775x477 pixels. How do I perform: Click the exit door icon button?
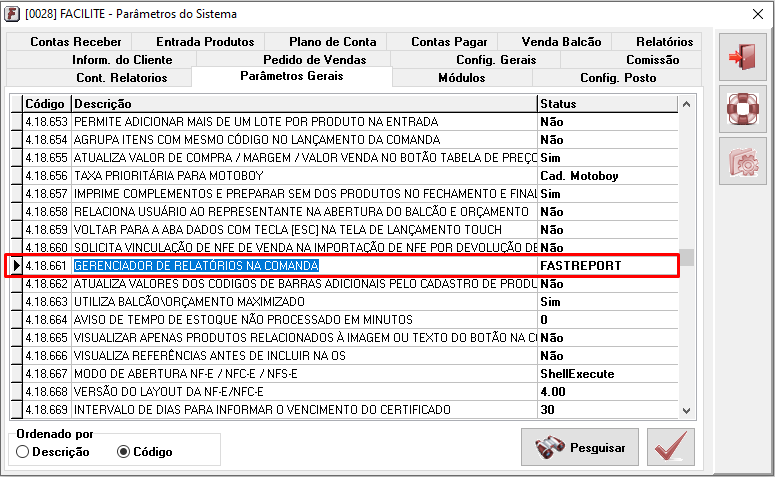[x=741, y=56]
